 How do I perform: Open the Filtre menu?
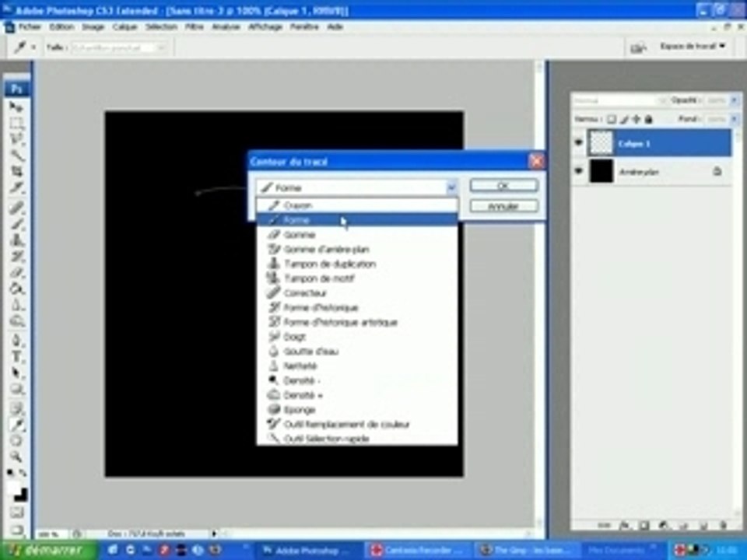click(194, 26)
